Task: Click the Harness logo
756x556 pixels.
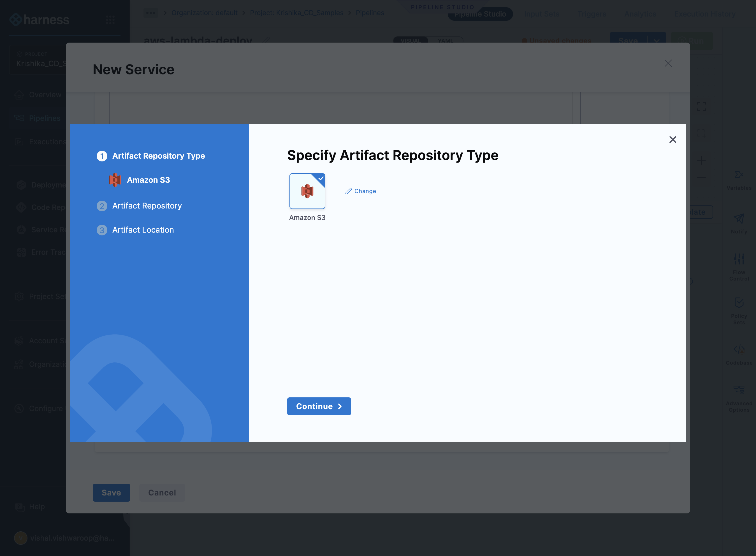Action: point(39,20)
